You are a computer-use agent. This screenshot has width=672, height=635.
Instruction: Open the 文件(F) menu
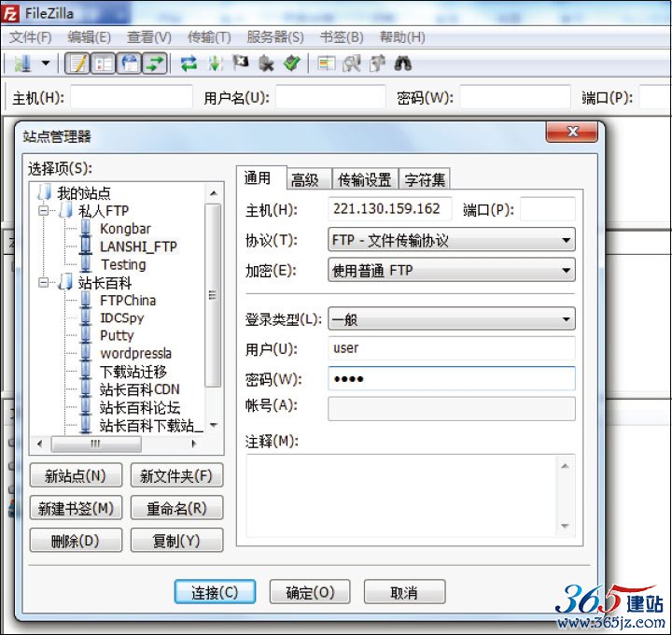click(31, 37)
